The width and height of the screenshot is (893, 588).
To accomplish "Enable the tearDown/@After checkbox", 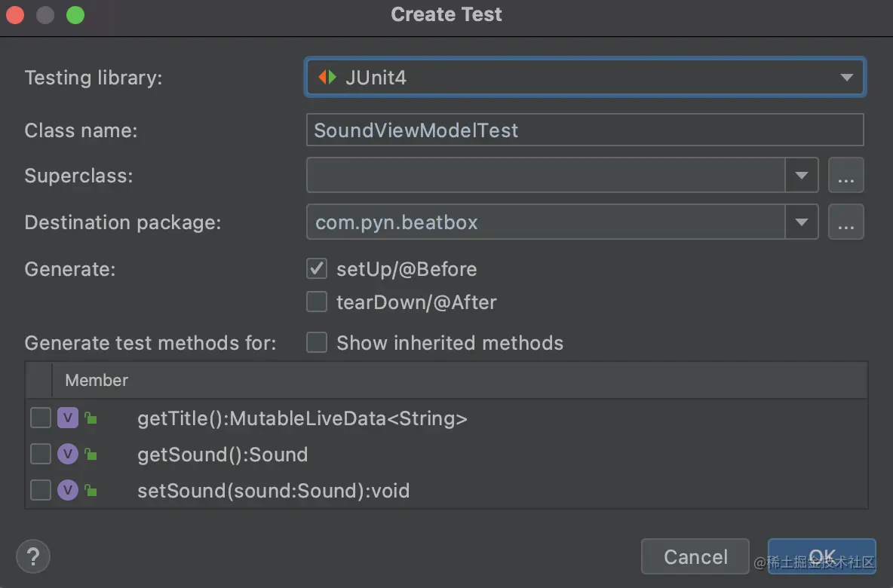I will pos(317,302).
